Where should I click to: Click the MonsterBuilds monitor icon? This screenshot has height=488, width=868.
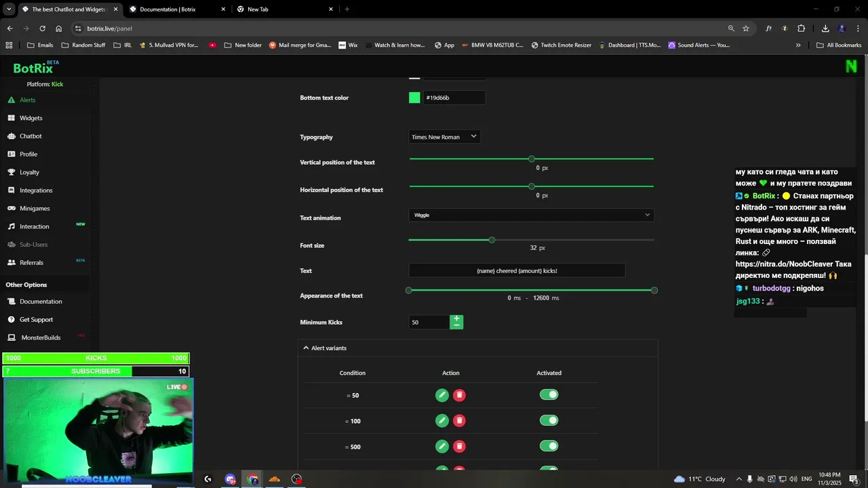coord(12,338)
